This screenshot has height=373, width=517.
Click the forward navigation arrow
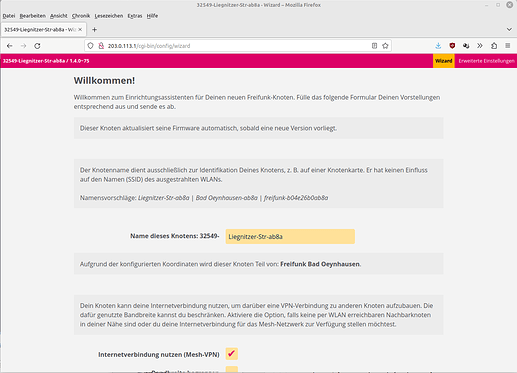coord(23,46)
